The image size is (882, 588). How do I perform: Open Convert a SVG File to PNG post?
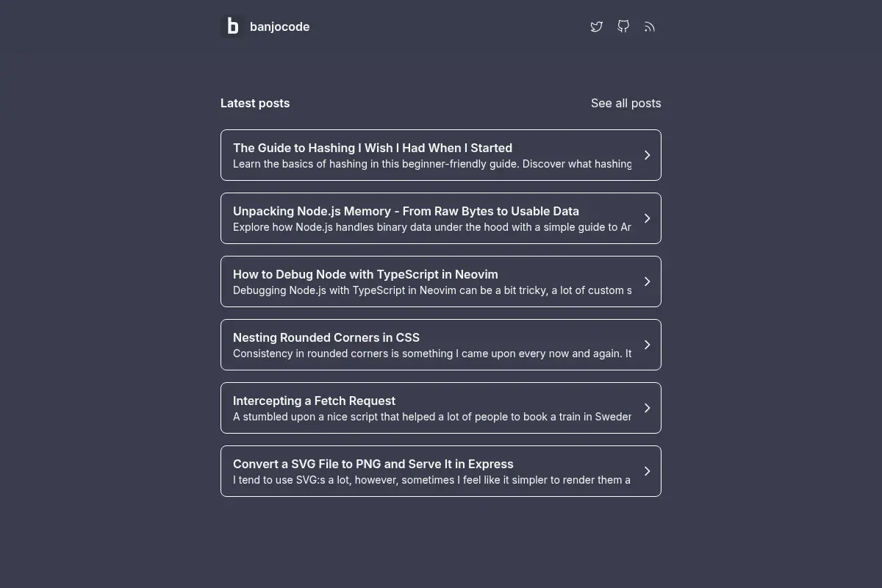tap(373, 464)
